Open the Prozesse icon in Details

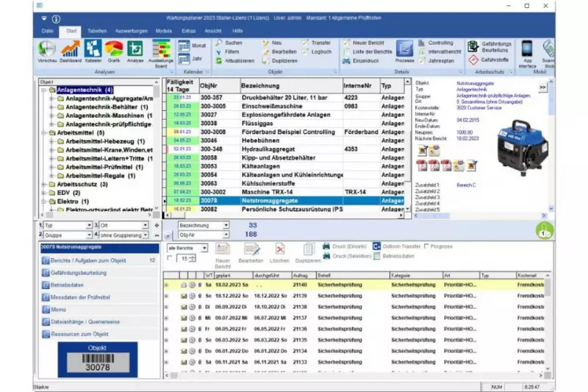tap(404, 50)
